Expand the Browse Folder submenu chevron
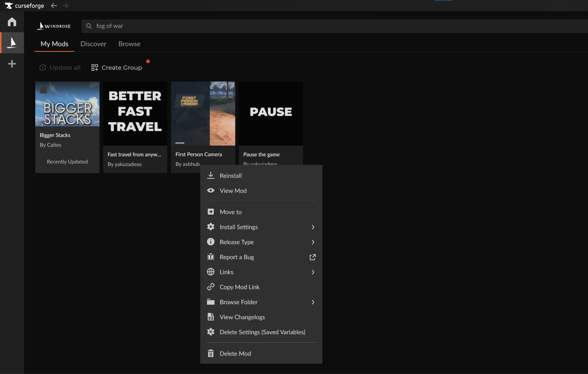Image resolution: width=588 pixels, height=374 pixels. (313, 302)
